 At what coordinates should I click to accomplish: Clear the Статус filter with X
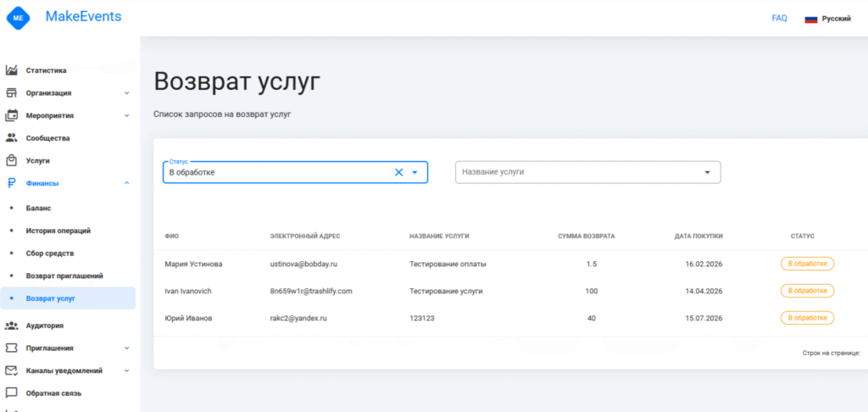(398, 172)
